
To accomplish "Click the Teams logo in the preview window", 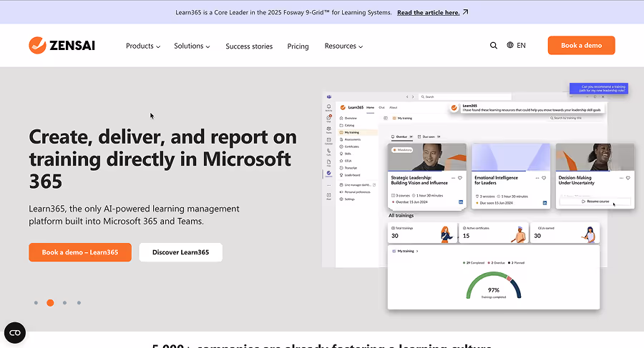I will [329, 97].
